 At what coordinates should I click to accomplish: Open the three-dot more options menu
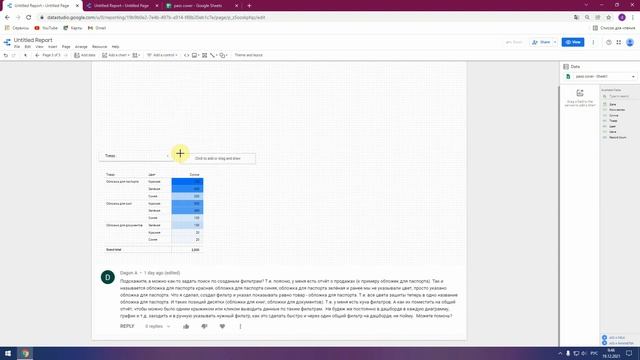[x=593, y=42]
